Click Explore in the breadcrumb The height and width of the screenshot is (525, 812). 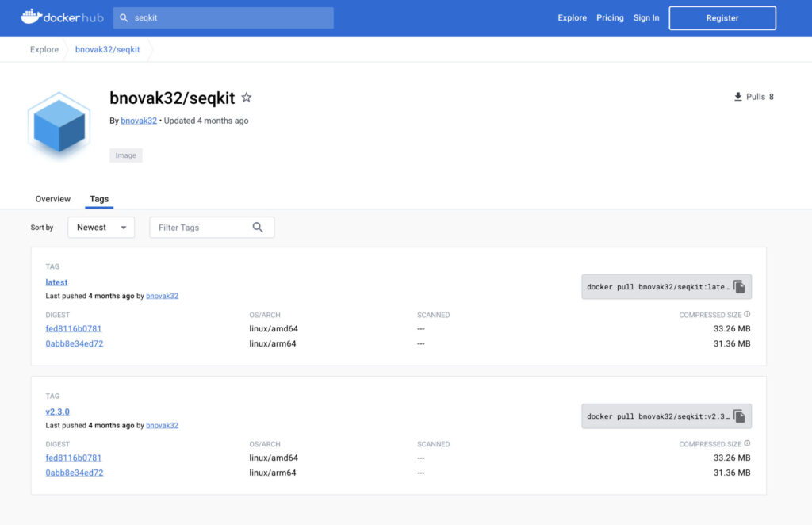44,49
